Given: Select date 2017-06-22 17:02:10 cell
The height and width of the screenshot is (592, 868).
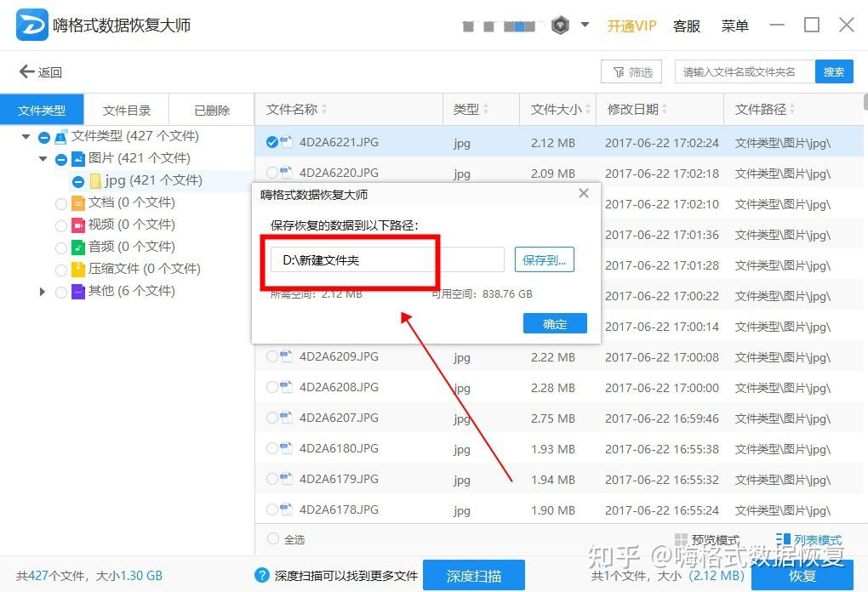Looking at the screenshot, I should tap(662, 204).
